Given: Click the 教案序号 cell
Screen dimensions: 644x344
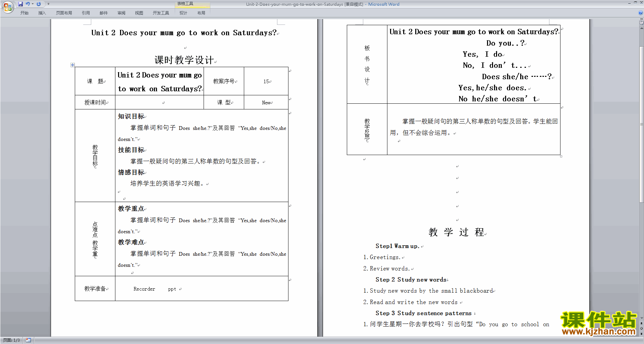Looking at the screenshot, I should tap(224, 81).
